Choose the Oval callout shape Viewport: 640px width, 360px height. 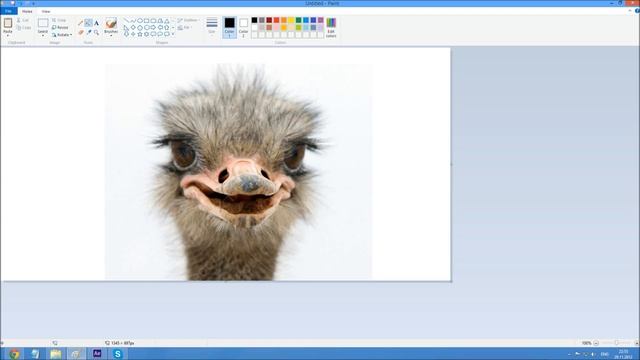coord(160,34)
